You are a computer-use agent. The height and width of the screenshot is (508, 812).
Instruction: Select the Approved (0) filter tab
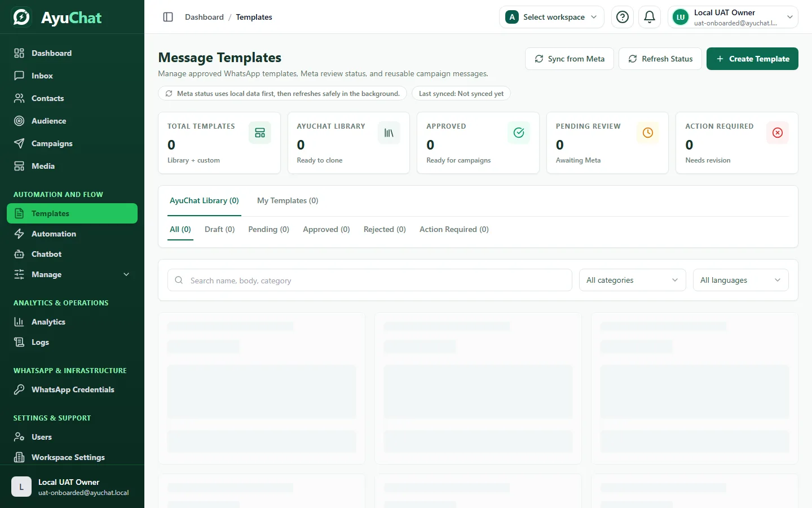(x=326, y=229)
